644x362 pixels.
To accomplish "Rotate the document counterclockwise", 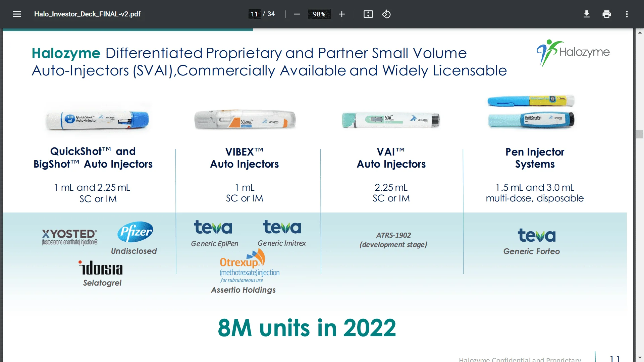I will (x=386, y=14).
